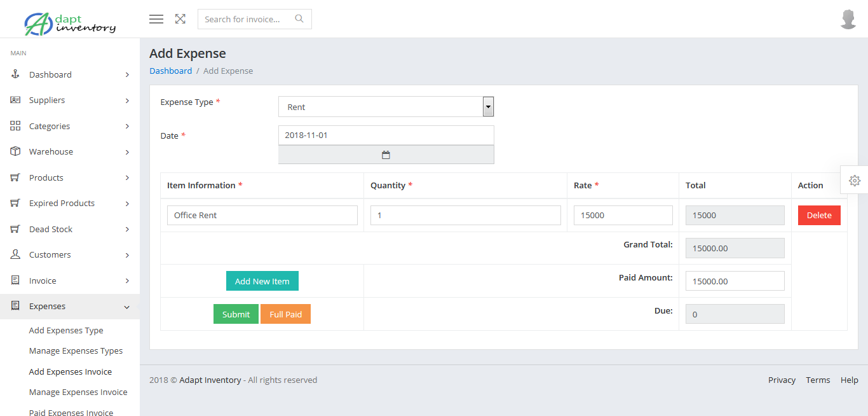Screen dimensions: 868x416
Task: Follow the Dashboard breadcrumb link
Action: (170, 71)
